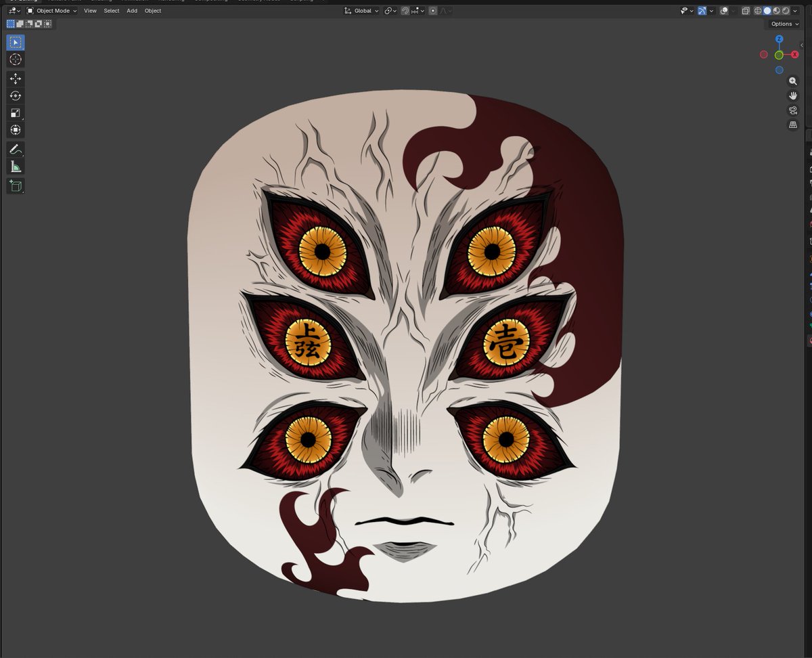812x658 pixels.
Task: Open the Select menu
Action: [112, 11]
